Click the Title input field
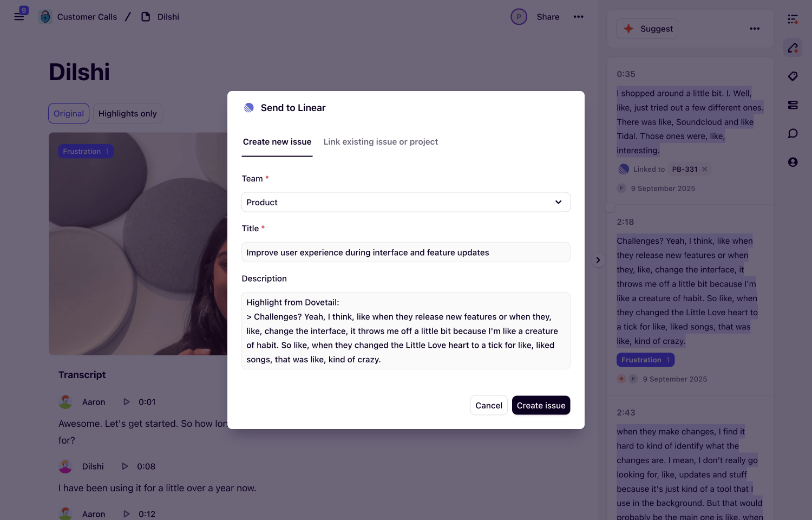 click(406, 252)
